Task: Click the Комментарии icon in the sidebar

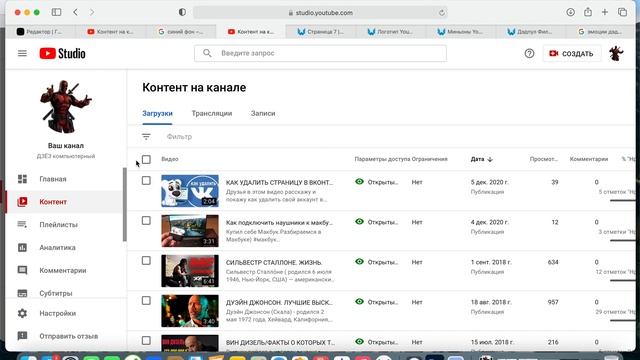Action: (22, 270)
